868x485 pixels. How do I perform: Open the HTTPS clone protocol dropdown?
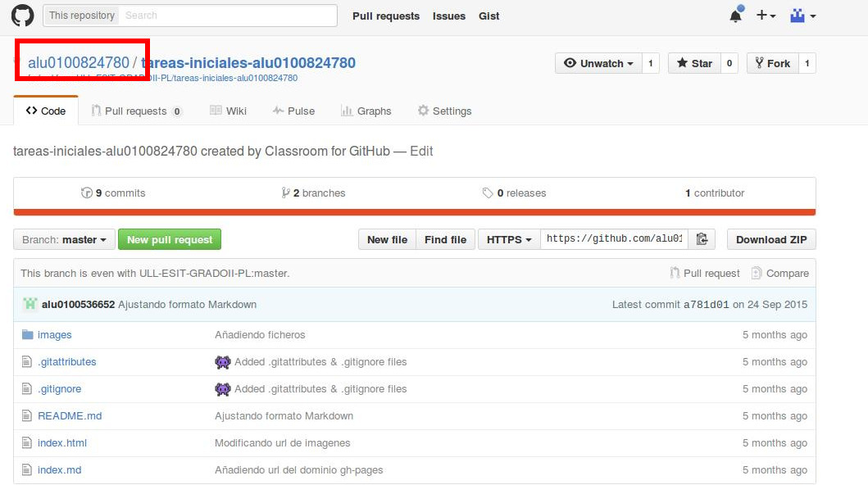coord(509,239)
